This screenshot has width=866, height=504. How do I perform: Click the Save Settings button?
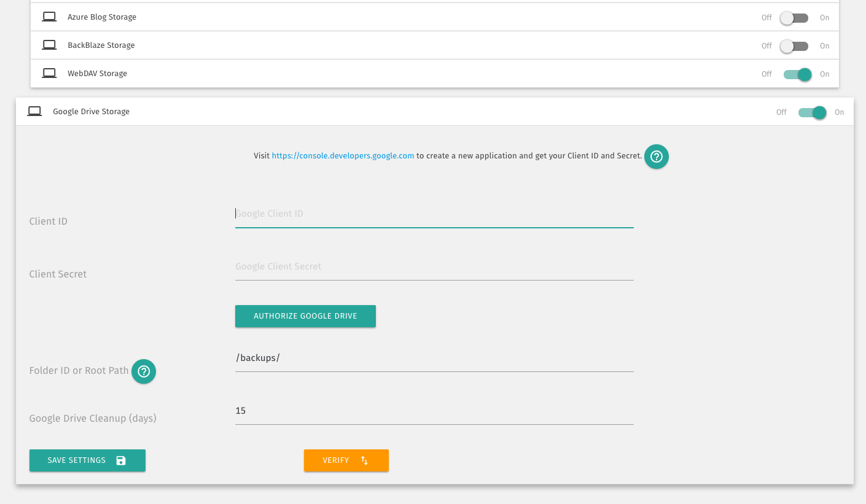(x=87, y=460)
